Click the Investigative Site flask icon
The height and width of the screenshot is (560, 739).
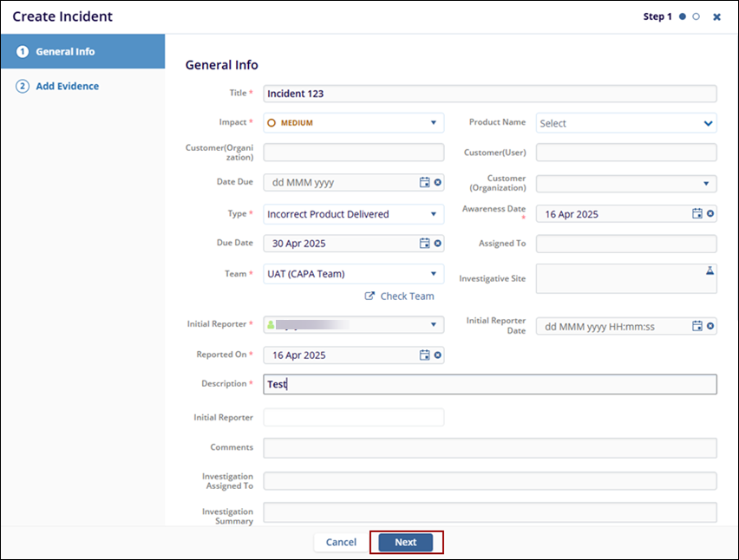(x=709, y=271)
